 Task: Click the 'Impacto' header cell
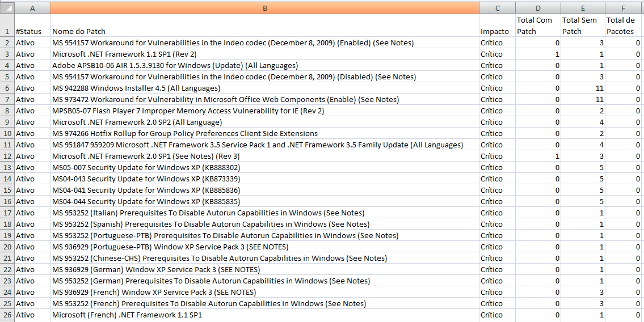[x=498, y=26]
